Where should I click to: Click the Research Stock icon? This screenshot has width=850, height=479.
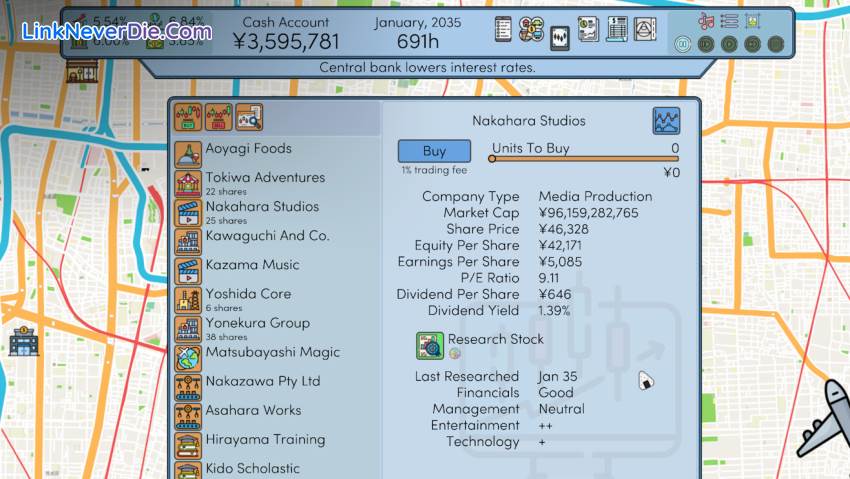point(430,345)
